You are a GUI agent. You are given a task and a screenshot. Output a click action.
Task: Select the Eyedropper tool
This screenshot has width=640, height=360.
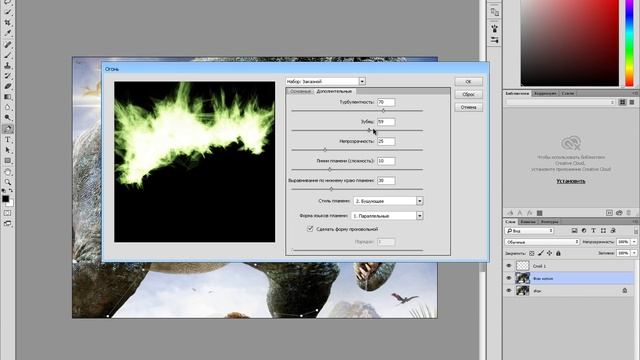pyautogui.click(x=7, y=33)
